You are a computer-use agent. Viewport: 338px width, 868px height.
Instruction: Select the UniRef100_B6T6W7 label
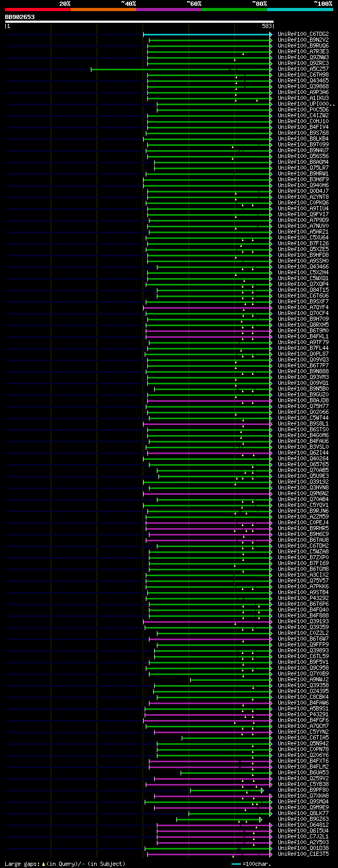point(303,639)
